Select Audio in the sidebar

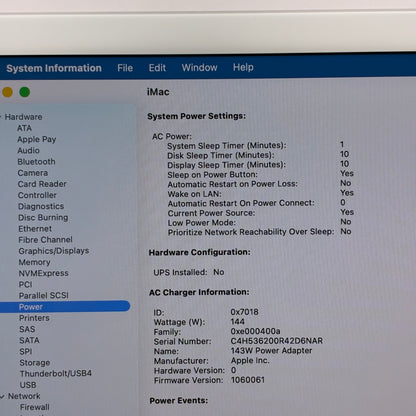[x=28, y=150]
